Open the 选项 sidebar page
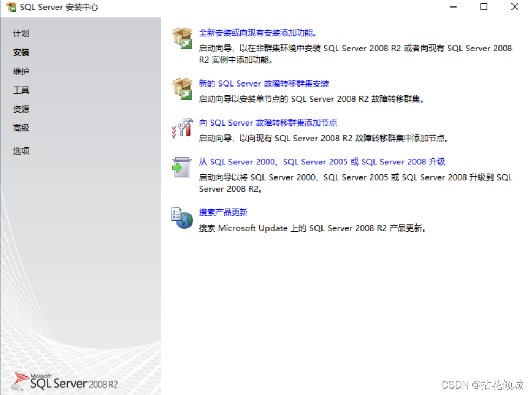Image resolution: width=532 pixels, height=395 pixels. pyautogui.click(x=21, y=150)
